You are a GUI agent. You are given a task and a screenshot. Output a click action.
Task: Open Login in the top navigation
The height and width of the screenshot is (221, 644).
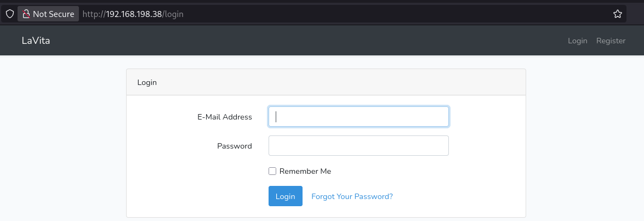[x=578, y=41]
